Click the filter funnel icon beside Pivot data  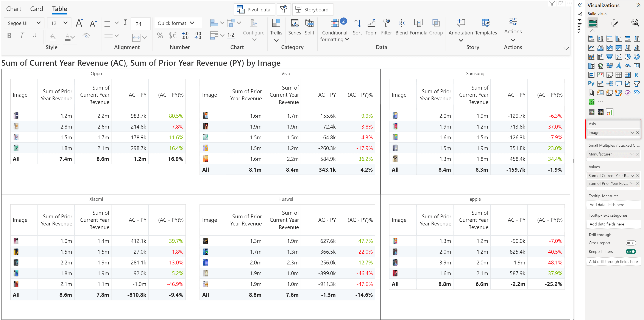(283, 9)
